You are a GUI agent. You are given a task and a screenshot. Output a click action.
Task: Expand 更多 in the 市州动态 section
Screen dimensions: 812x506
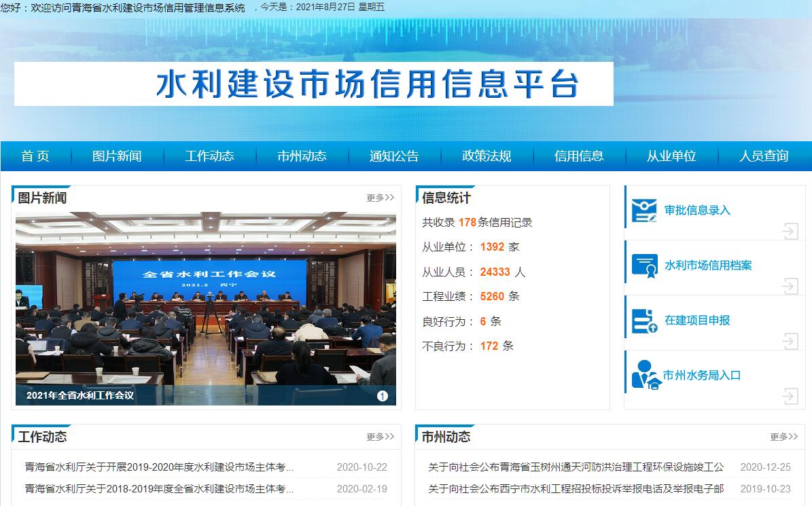(x=783, y=437)
